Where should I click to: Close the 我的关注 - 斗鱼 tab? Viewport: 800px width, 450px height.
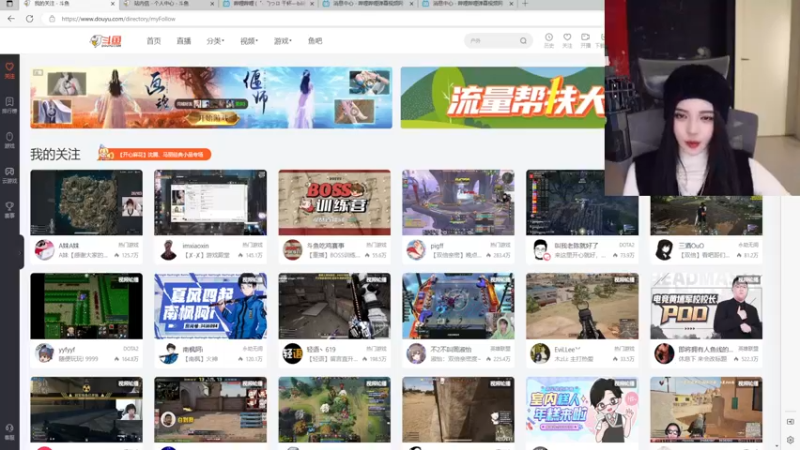[x=113, y=4]
